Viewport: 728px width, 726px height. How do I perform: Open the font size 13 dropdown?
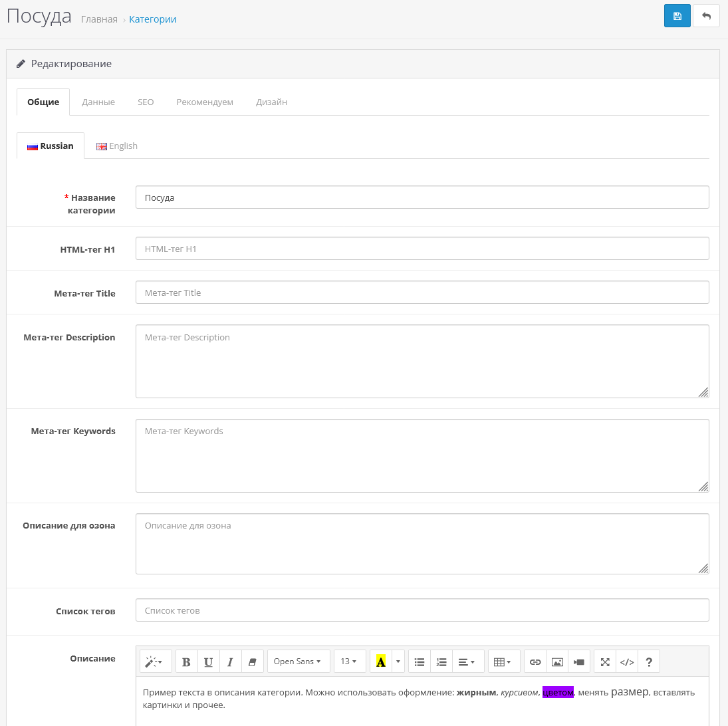(x=349, y=662)
